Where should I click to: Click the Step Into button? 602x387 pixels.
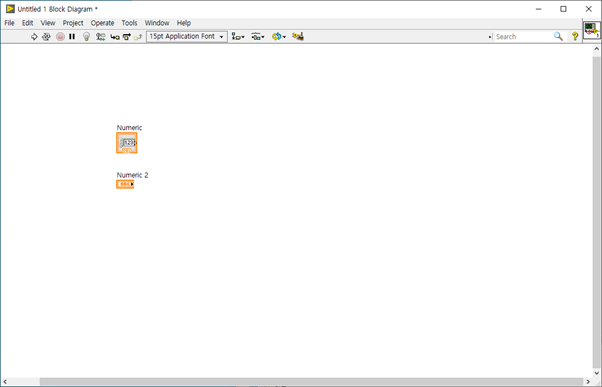point(115,37)
